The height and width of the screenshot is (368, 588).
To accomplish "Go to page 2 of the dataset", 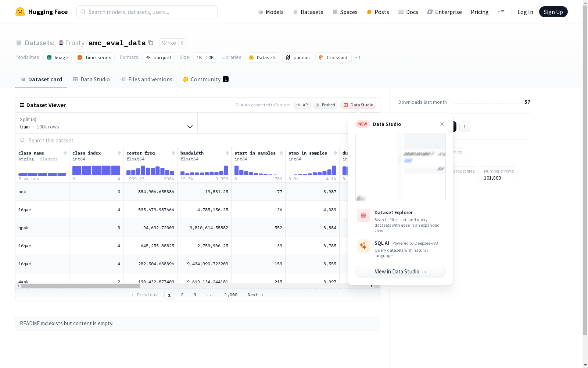I will pyautogui.click(x=182, y=295).
